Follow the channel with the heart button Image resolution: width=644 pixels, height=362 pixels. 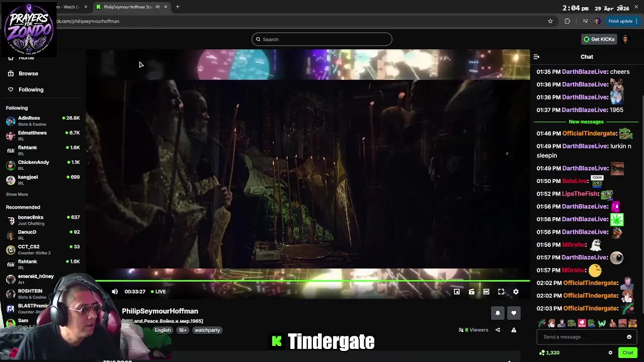[514, 313]
